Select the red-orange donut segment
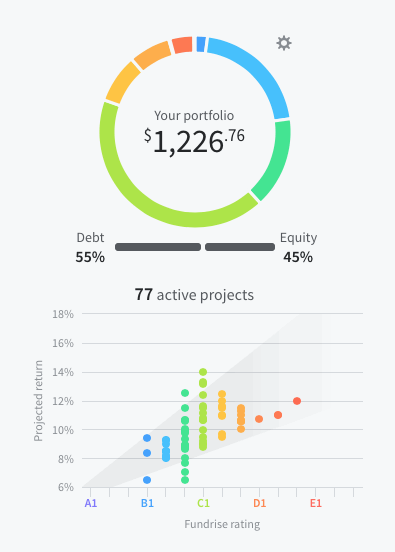Screen dimensions: 395x552 coord(182,45)
